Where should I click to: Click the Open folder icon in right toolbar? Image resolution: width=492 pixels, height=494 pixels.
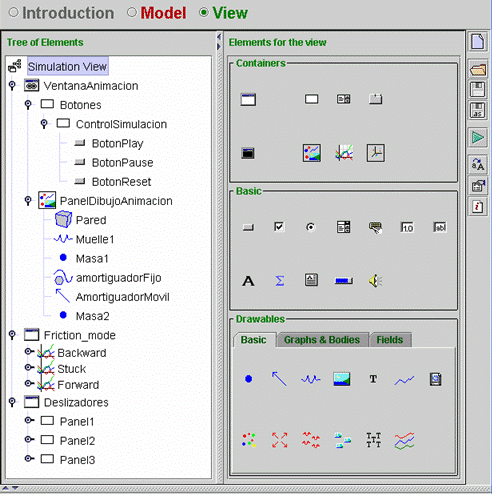click(478, 70)
